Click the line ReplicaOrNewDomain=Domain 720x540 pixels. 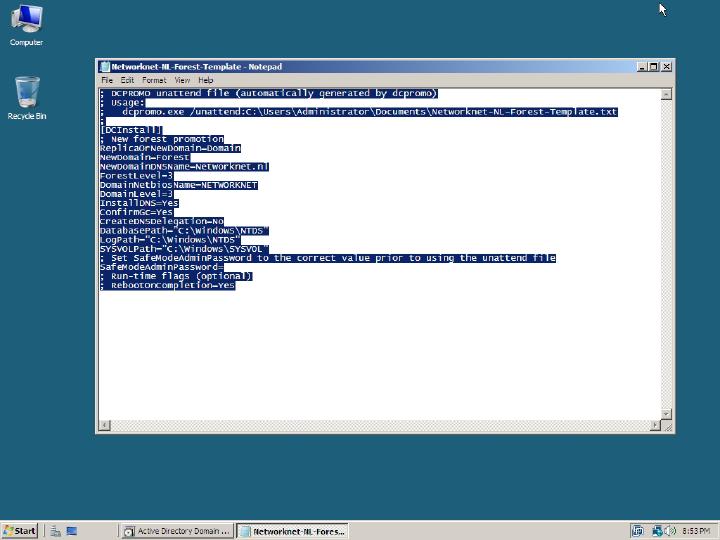(170, 148)
